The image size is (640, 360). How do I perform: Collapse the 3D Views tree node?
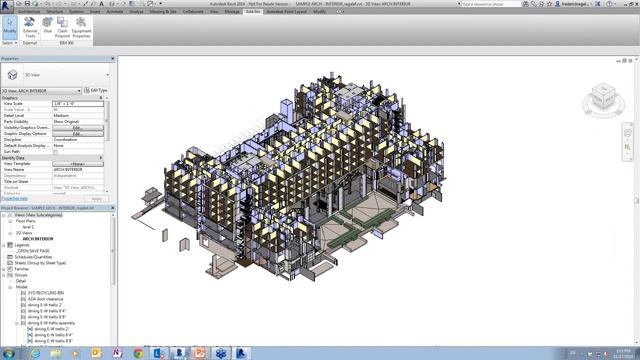10,233
